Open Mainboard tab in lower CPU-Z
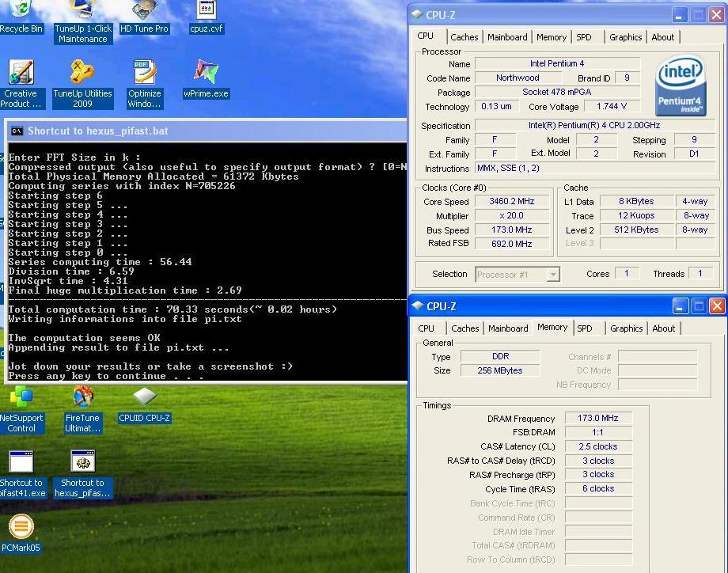Viewport: 728px width, 573px height. pos(508,328)
